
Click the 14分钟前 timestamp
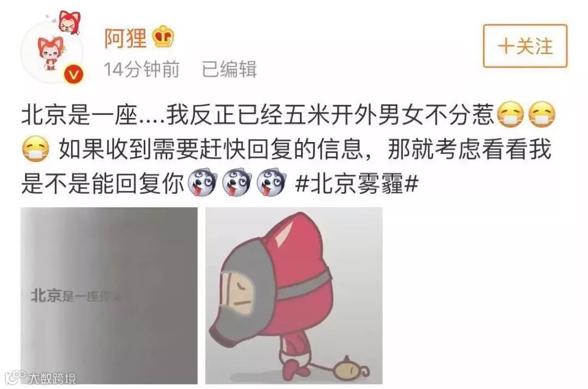point(142,69)
